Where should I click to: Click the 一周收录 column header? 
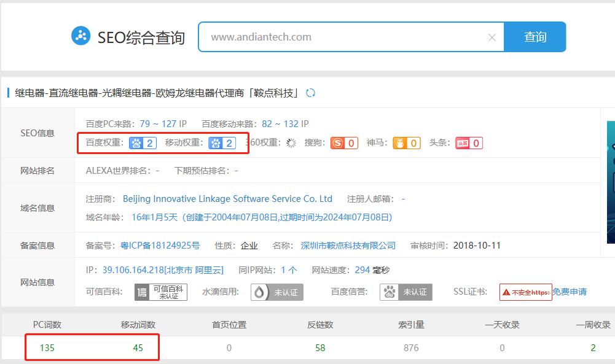point(593,325)
